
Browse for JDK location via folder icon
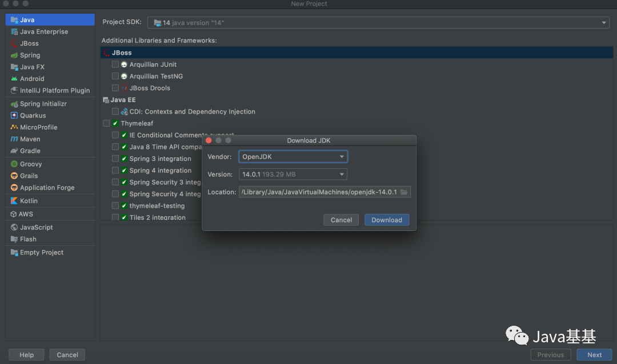click(x=404, y=192)
